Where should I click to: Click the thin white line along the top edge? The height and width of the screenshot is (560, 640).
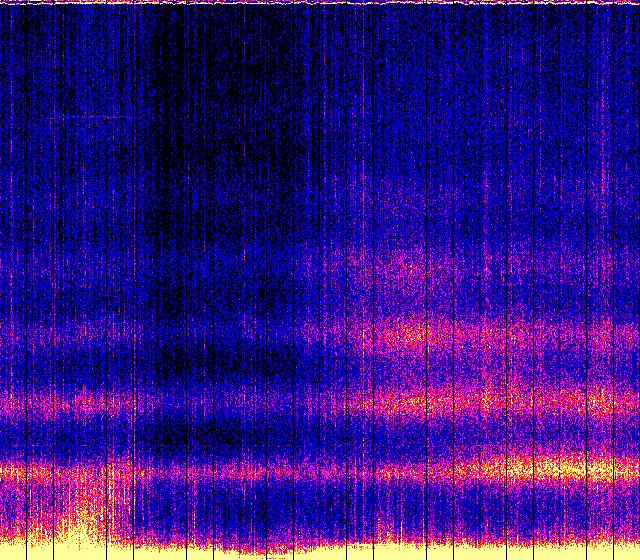click(320, 3)
